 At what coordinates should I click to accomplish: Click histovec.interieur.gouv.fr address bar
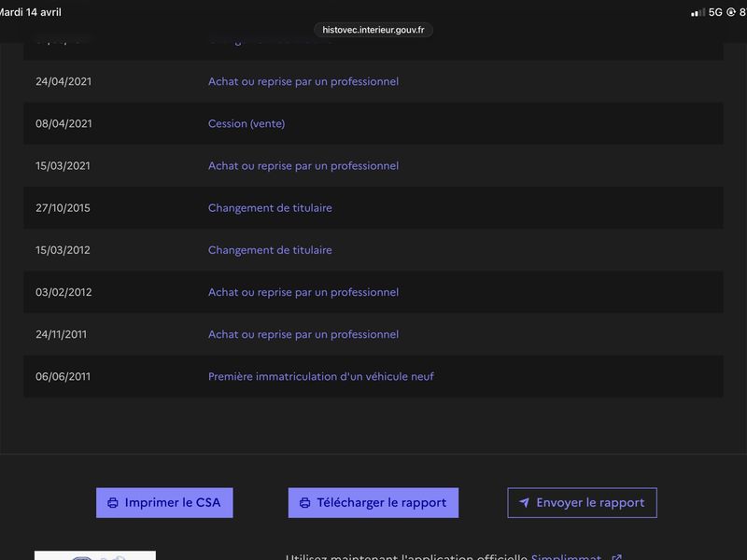(373, 30)
